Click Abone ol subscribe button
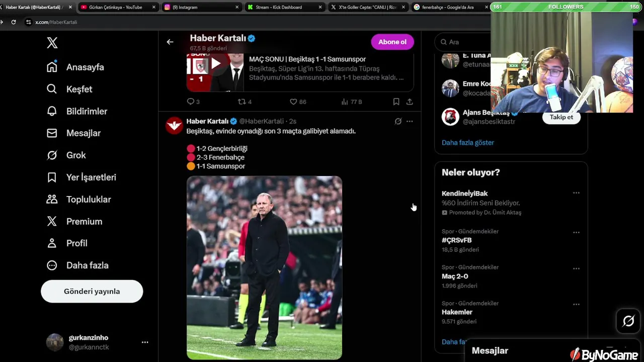This screenshot has width=644, height=362. coord(392,42)
